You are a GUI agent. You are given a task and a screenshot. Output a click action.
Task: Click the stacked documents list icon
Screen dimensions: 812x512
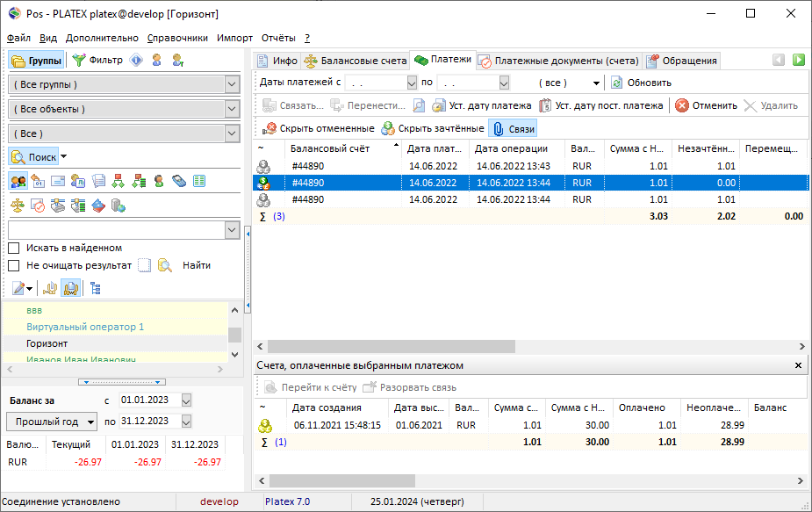pos(98,181)
